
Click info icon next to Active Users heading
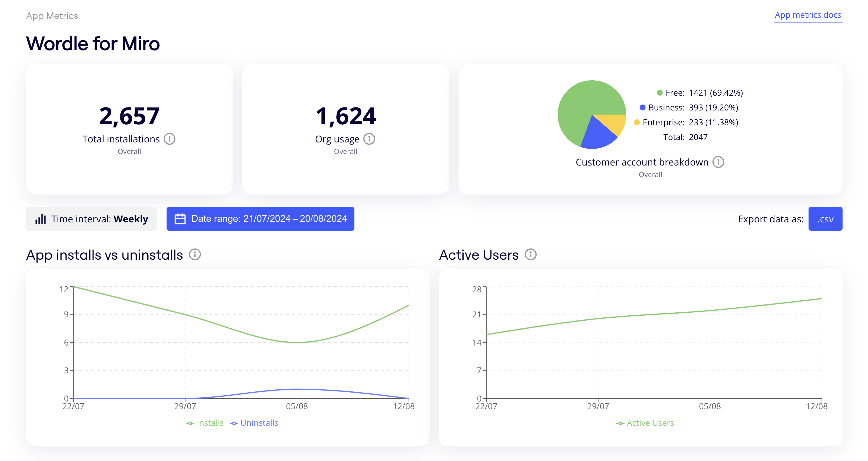[530, 255]
